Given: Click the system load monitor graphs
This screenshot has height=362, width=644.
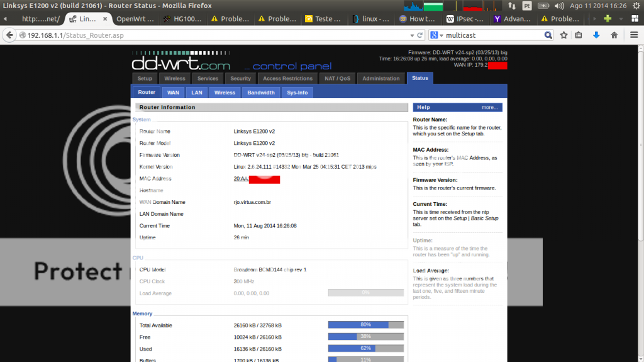Looking at the screenshot, I should pos(453,6).
